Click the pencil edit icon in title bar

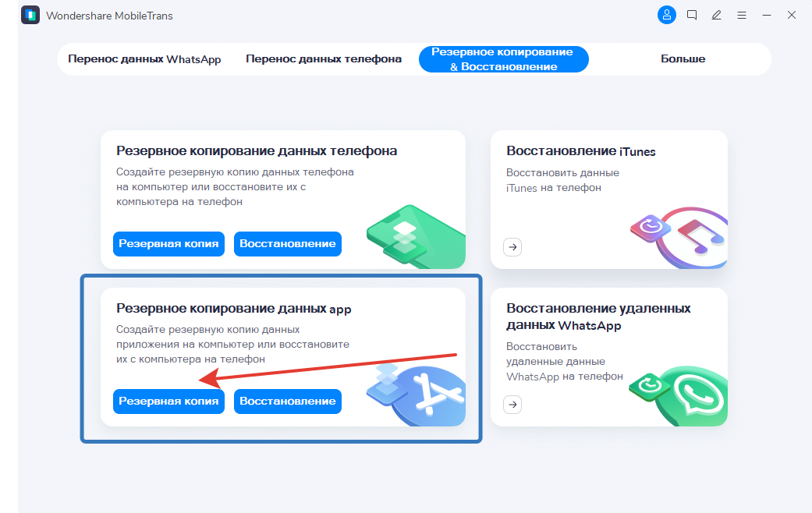(x=716, y=15)
